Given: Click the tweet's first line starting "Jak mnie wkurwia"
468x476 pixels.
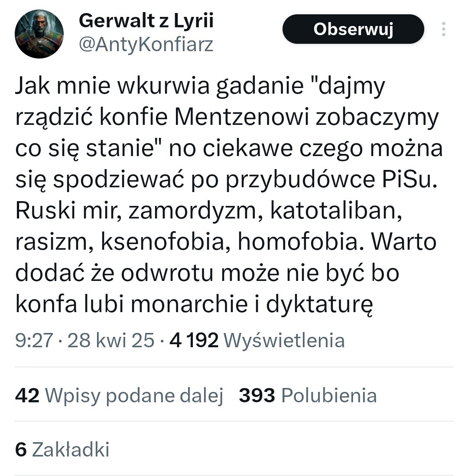Looking at the screenshot, I should coord(200,87).
